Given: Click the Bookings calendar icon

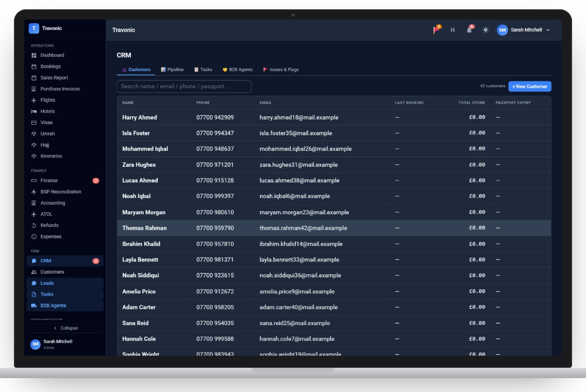Looking at the screenshot, I should [34, 66].
